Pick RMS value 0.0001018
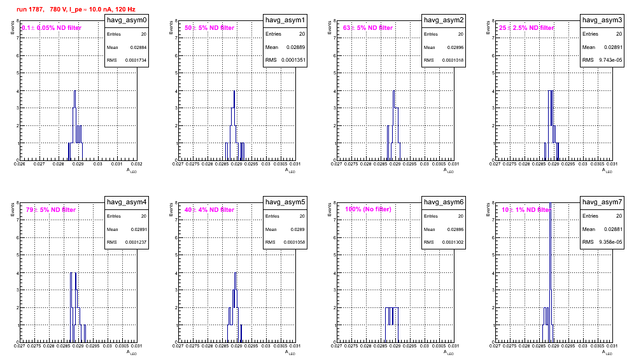Viewport: 634px width, 364px height. tap(453, 60)
